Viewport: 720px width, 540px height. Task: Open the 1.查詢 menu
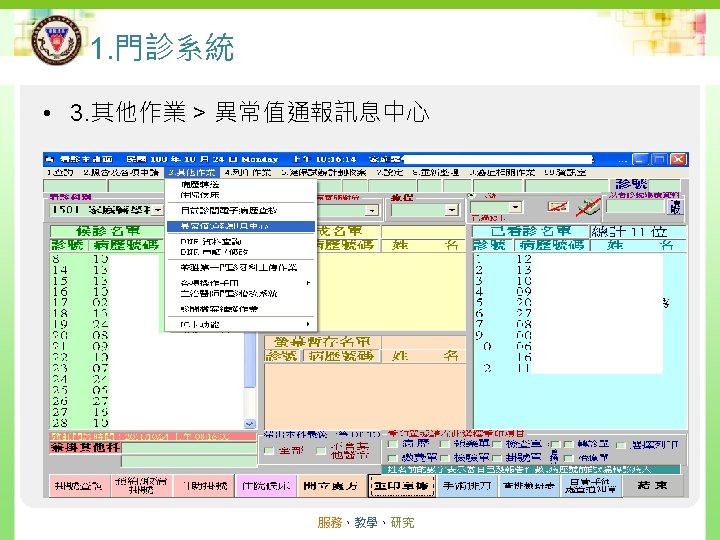tap(60, 173)
